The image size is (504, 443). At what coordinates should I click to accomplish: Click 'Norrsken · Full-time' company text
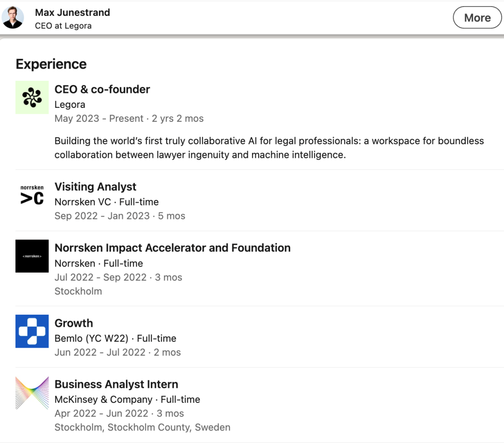coord(98,263)
